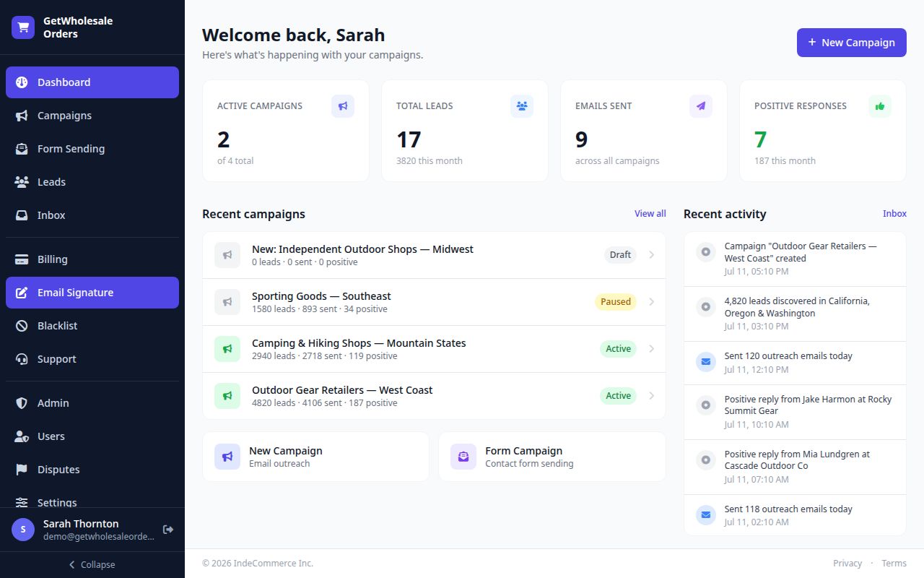Image resolution: width=924 pixels, height=578 pixels.
Task: Click the Active badge for Camping & Hiking Shops
Action: 618,349
